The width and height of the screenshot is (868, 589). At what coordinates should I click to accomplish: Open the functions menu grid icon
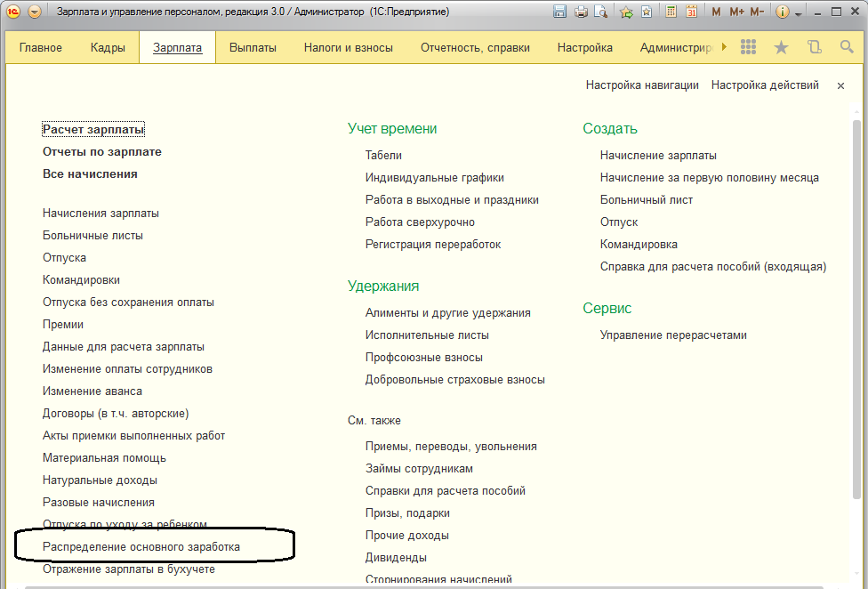[748, 47]
